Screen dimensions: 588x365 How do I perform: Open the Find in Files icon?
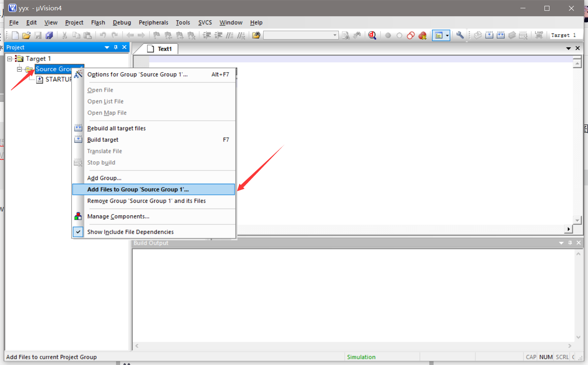coord(256,35)
